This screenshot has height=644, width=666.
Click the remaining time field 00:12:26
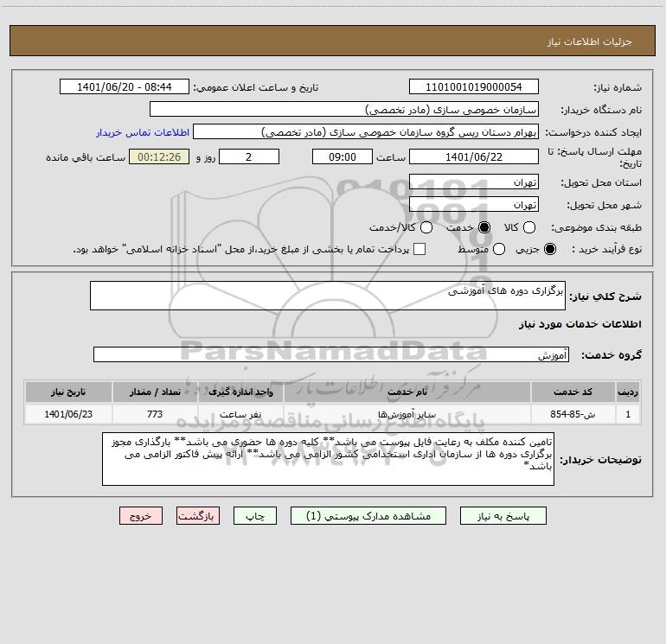click(x=159, y=156)
